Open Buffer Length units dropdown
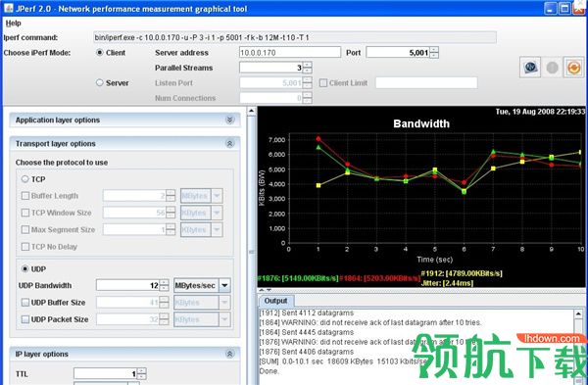 217,196
